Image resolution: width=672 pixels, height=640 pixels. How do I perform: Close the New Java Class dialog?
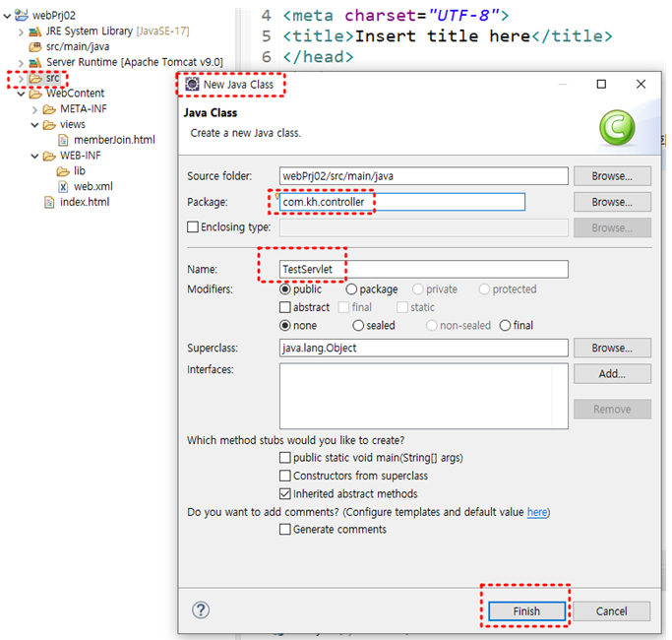641,84
